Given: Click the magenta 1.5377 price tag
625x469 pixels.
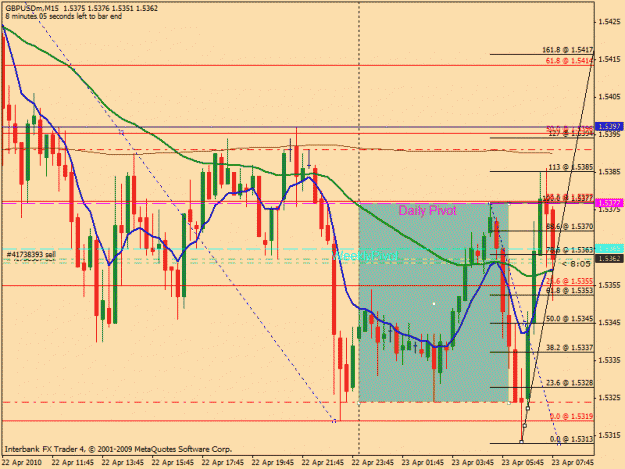Looking at the screenshot, I should point(609,203).
